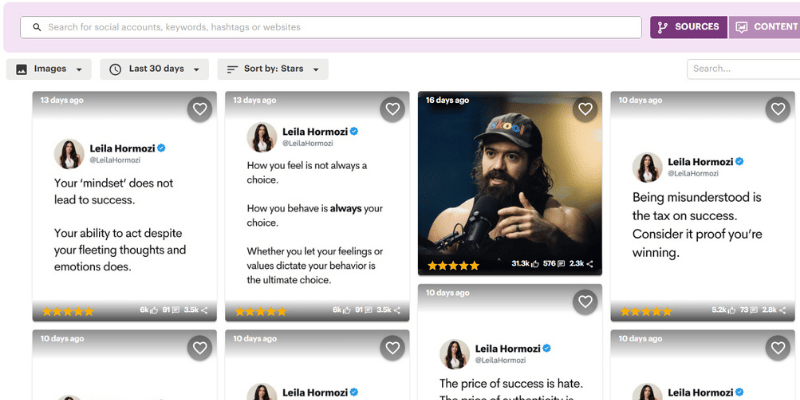Click the like icon on 'How you feel' card
The height and width of the screenshot is (400, 800).
coord(347,310)
